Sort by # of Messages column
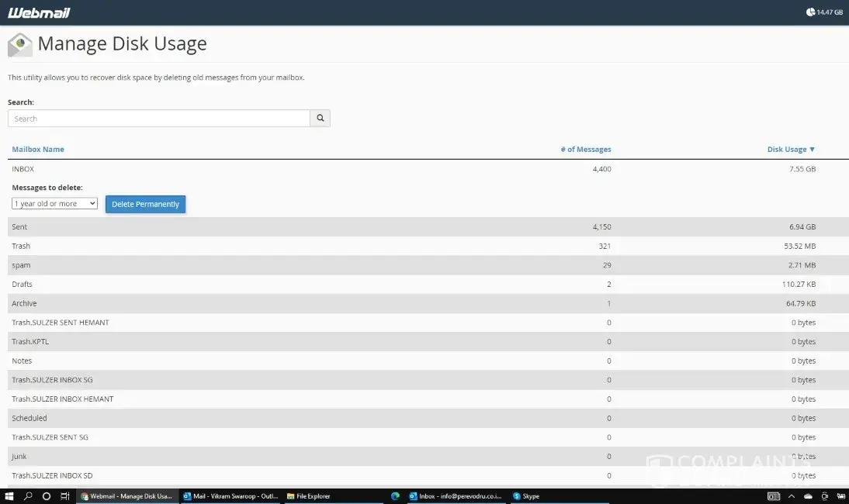 point(585,150)
